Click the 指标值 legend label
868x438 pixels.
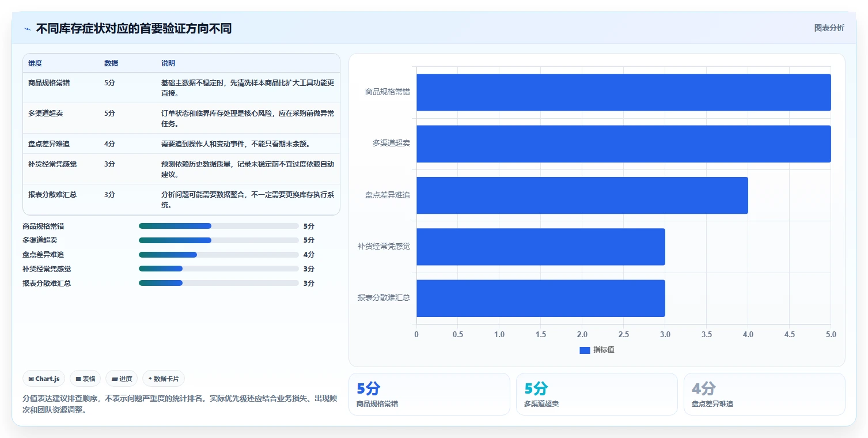pyautogui.click(x=604, y=350)
